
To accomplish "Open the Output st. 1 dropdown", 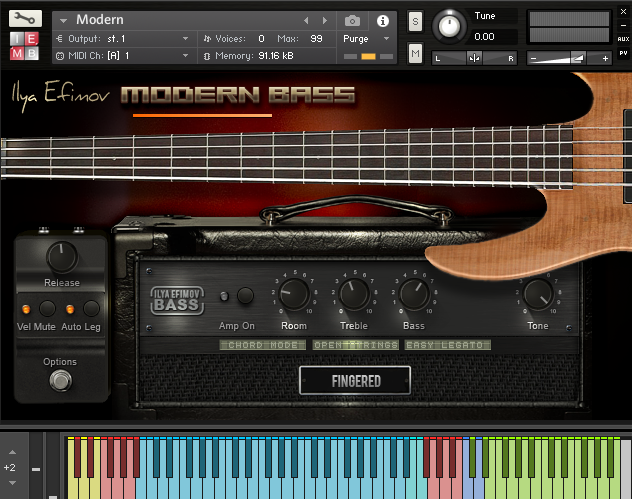I will [185, 39].
